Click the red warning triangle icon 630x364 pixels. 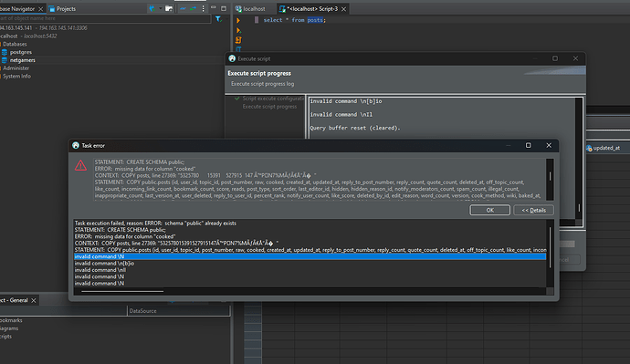80,165
